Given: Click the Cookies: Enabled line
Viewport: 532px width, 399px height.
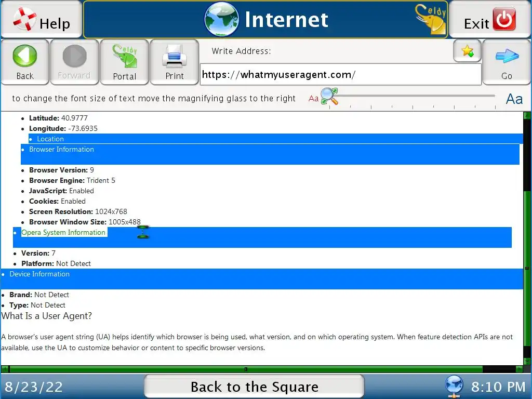Looking at the screenshot, I should point(57,201).
